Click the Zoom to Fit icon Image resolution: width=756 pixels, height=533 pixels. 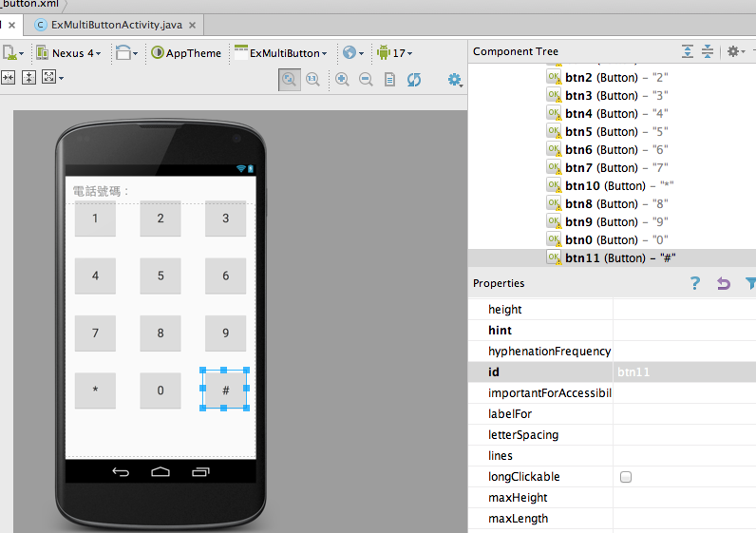coord(290,80)
